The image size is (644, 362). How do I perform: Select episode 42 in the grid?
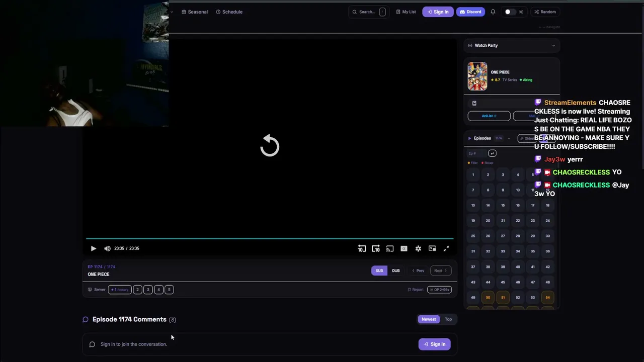pyautogui.click(x=547, y=266)
